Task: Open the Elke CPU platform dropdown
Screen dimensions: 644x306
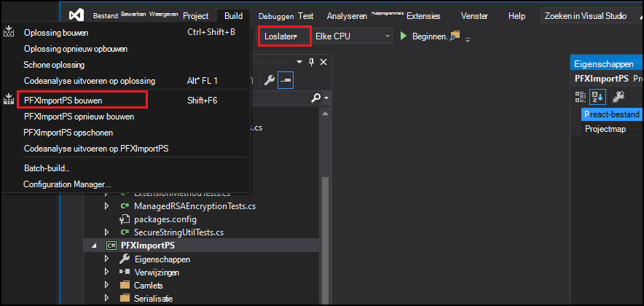Action: (353, 36)
